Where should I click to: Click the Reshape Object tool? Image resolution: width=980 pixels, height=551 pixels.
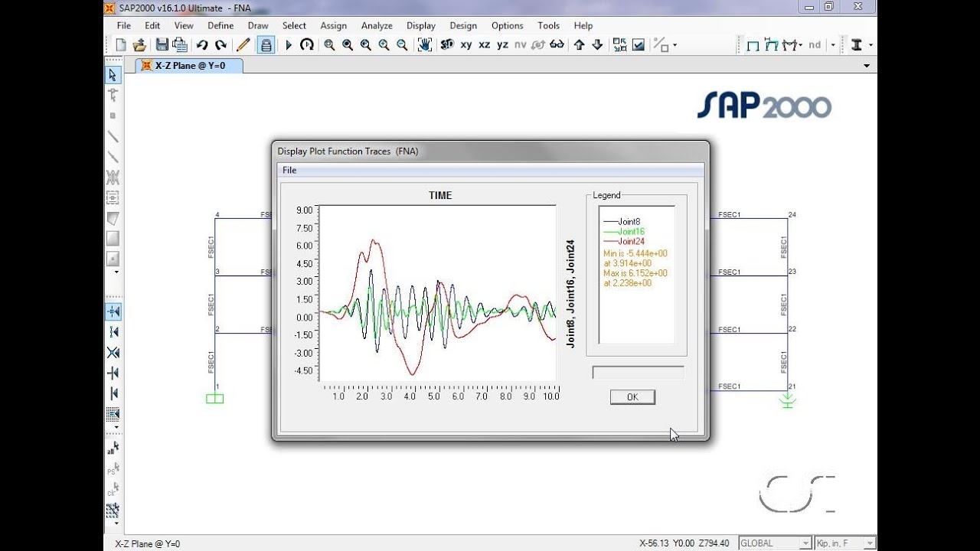(x=113, y=95)
